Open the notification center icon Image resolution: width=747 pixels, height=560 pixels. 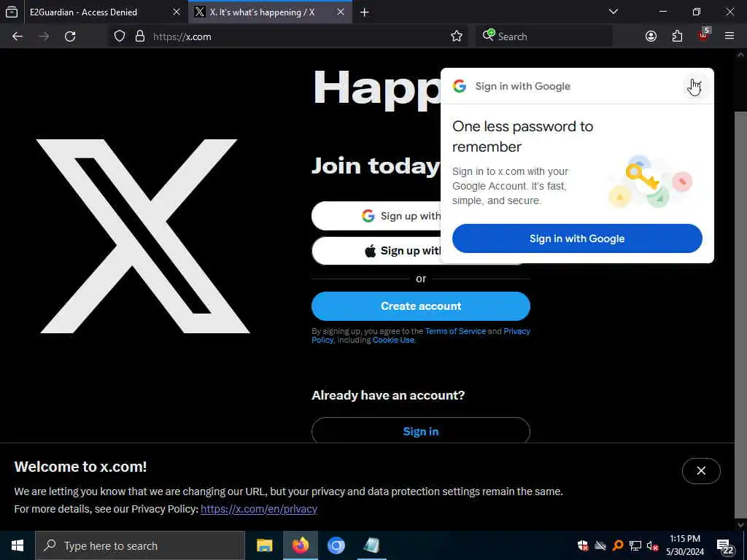coord(725,547)
